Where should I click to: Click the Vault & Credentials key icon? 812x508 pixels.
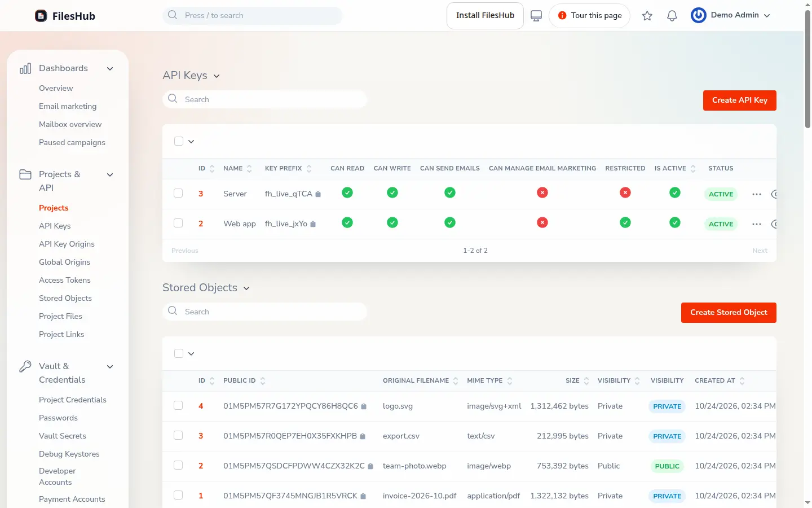tap(25, 366)
